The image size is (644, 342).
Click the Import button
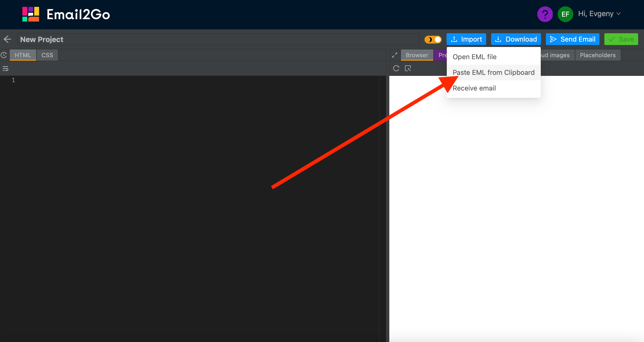[x=467, y=39]
